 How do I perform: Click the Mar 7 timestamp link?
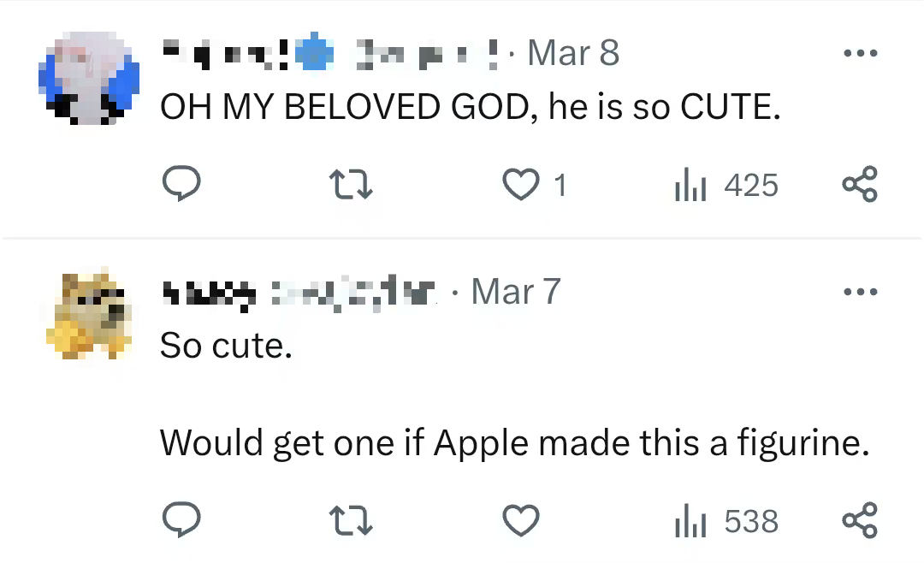click(516, 292)
